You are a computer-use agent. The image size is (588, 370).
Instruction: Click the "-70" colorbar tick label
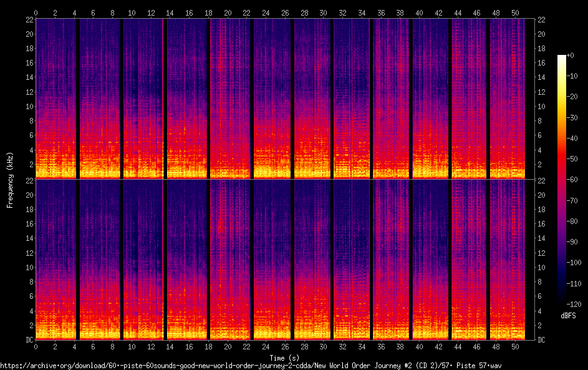(x=572, y=200)
